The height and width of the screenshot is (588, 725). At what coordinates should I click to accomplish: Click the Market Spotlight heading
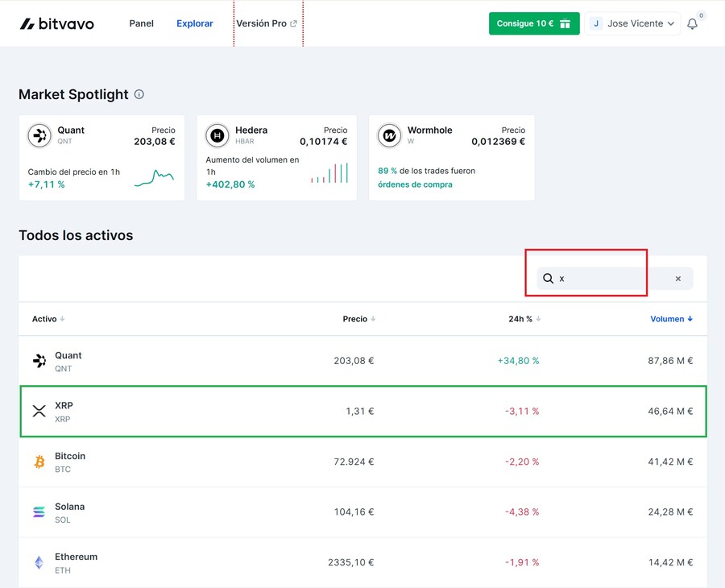click(x=73, y=94)
